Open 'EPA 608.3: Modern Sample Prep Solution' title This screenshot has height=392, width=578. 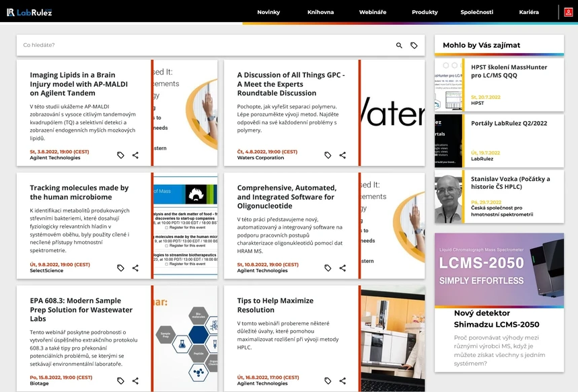(x=81, y=309)
